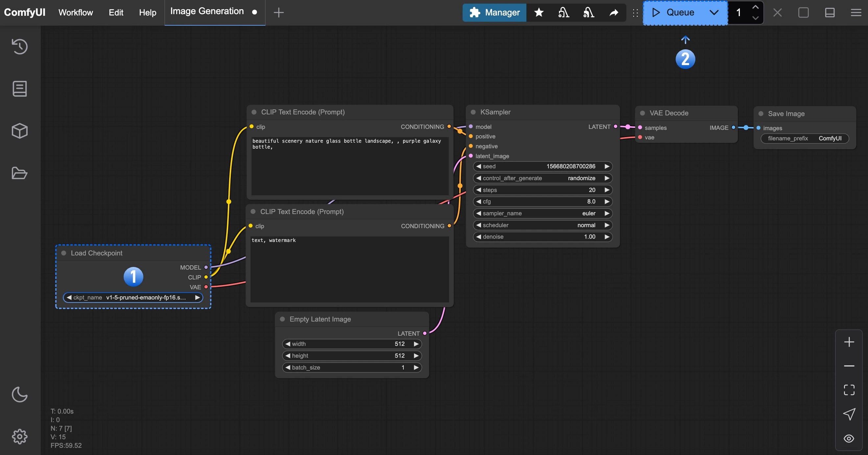This screenshot has width=868, height=455.
Task: Toggle link visibility eye icon
Action: [x=849, y=439]
